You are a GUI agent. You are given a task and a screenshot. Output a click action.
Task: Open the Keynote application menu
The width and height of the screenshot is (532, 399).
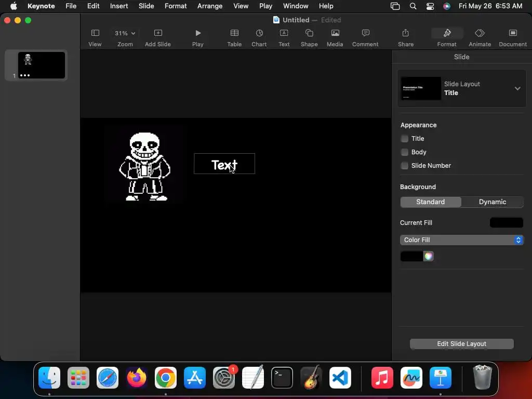[41, 6]
